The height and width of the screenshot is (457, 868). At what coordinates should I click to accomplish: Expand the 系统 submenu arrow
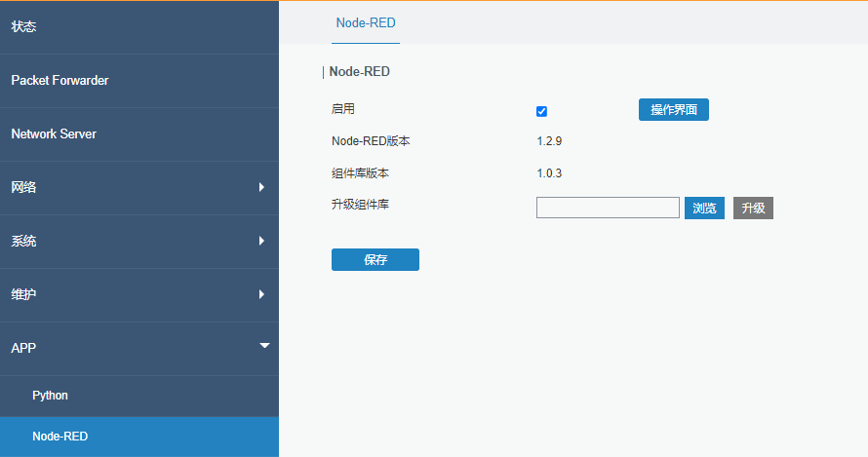click(x=261, y=241)
